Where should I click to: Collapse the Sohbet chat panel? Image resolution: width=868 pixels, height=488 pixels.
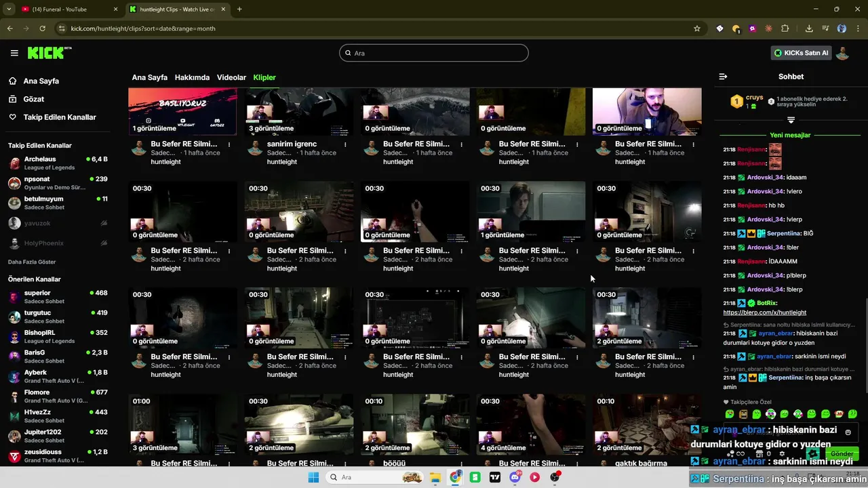723,77
